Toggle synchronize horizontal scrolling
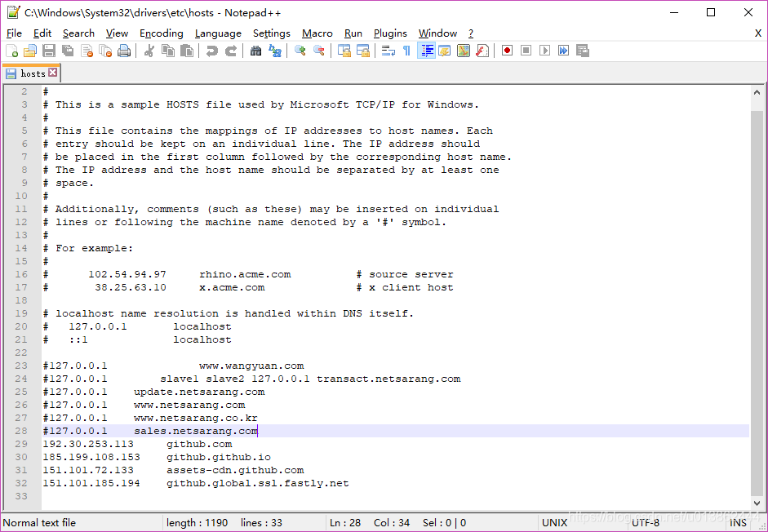 point(363,51)
